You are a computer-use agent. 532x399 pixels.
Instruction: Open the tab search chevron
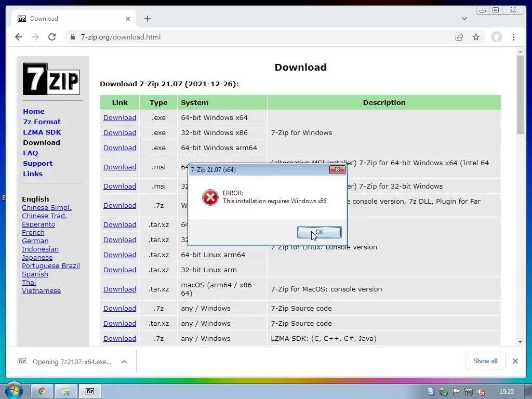point(464,19)
